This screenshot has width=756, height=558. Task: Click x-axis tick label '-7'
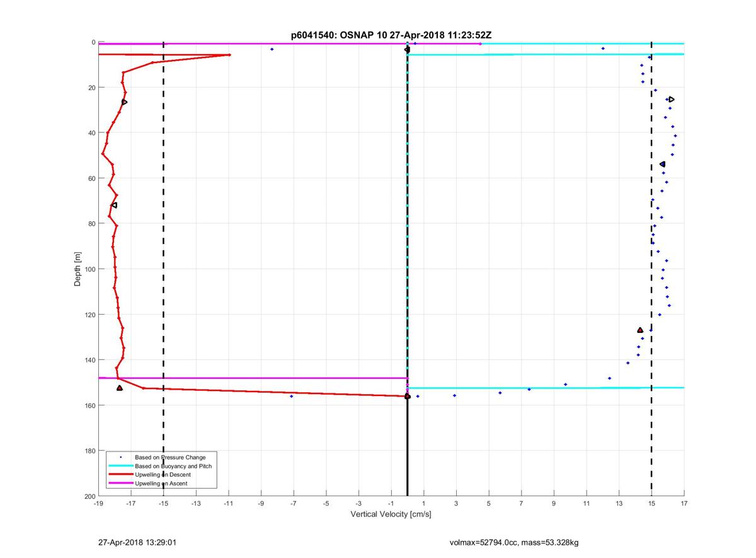pos(294,503)
